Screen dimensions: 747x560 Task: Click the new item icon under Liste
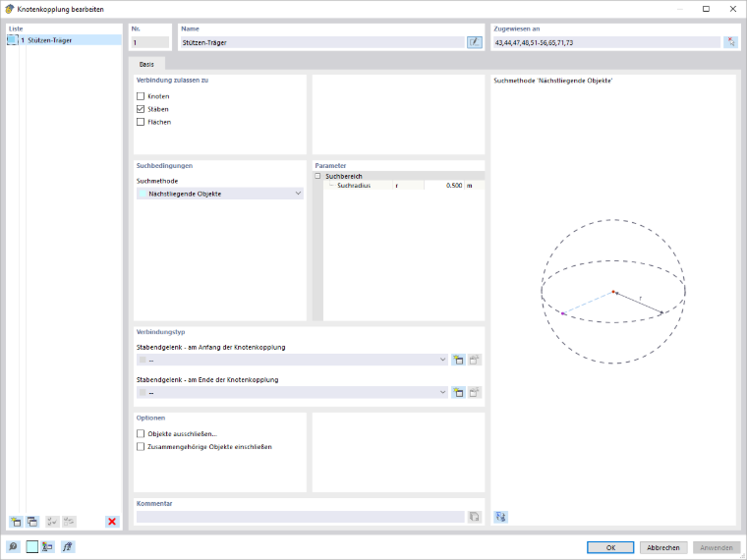(16, 522)
